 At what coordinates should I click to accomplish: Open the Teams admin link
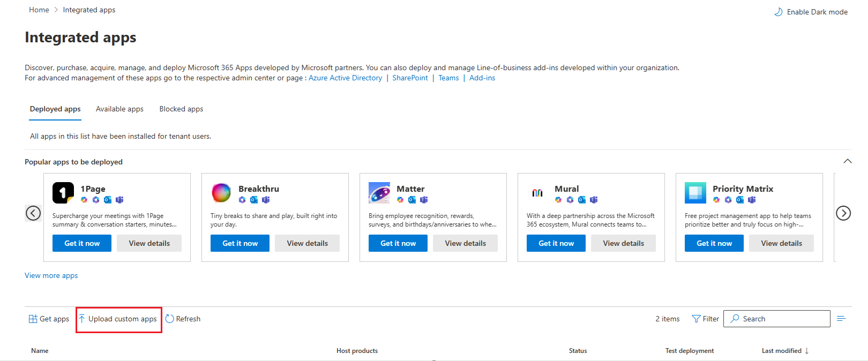tap(448, 78)
